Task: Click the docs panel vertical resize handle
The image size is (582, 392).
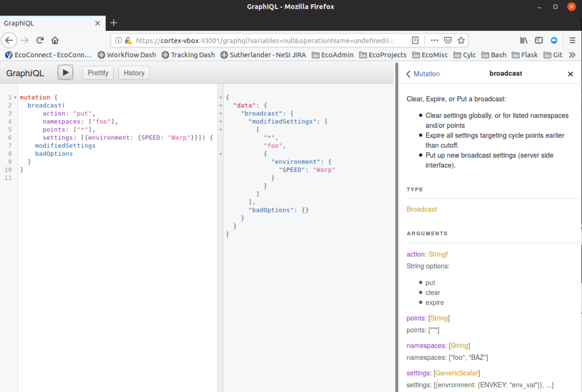Action: click(x=397, y=227)
